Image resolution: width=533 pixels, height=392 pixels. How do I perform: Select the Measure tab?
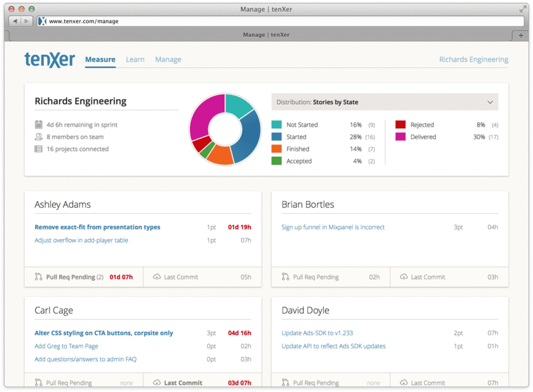pyautogui.click(x=100, y=60)
